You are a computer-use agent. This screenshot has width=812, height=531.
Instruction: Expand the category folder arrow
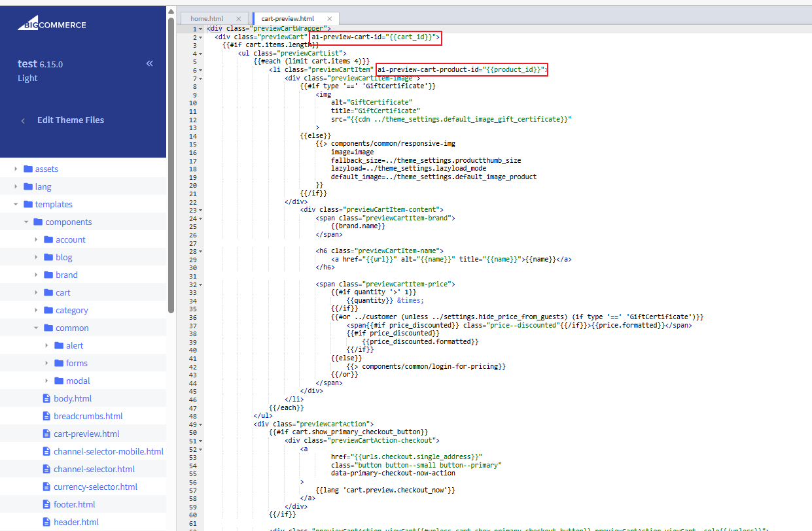click(37, 310)
